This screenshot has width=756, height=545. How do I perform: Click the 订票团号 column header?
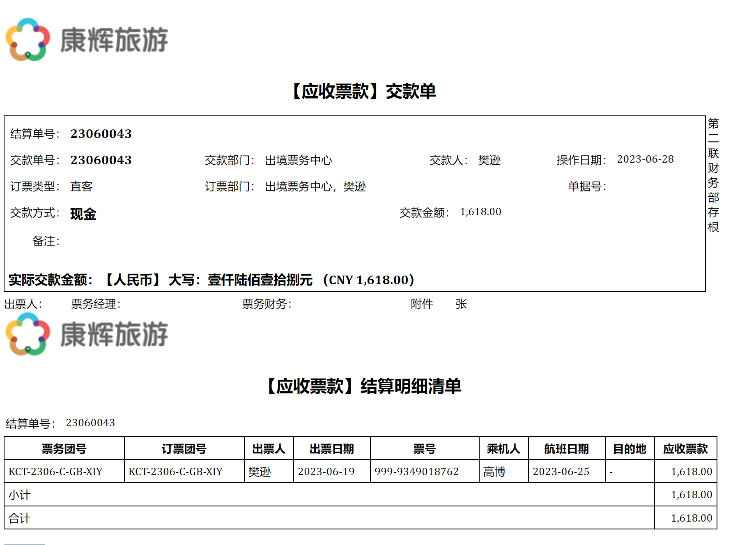pos(184,448)
